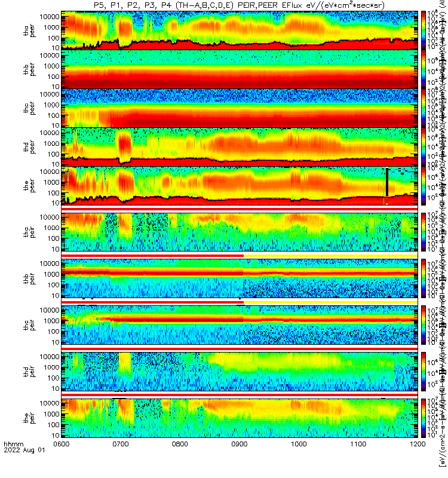Click the plot title mentioning PEIR,PEER EFlux
Image resolution: width=448 pixels, height=478 pixels.
pyautogui.click(x=239, y=5)
